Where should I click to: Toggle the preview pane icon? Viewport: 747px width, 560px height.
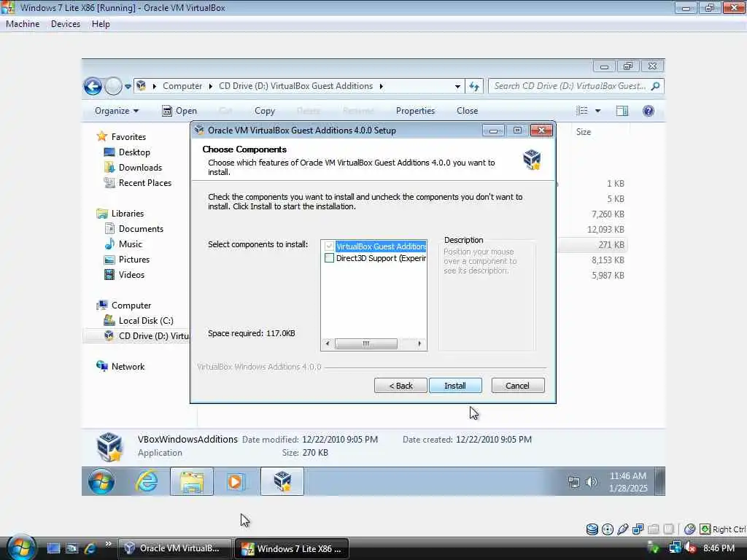[x=622, y=111]
